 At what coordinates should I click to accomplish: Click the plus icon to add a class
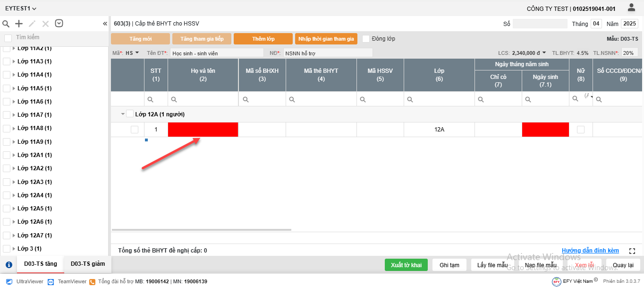tap(19, 24)
